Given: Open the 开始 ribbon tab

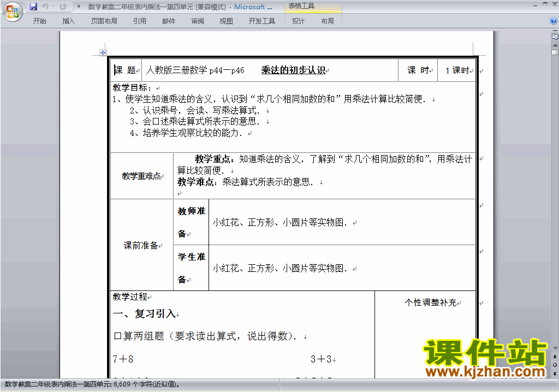Looking at the screenshot, I should [39, 21].
